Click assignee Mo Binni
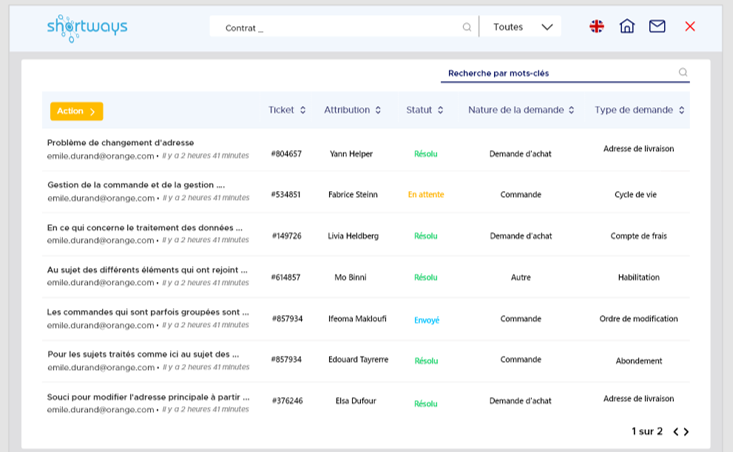Image resolution: width=733 pixels, height=452 pixels. (351, 277)
